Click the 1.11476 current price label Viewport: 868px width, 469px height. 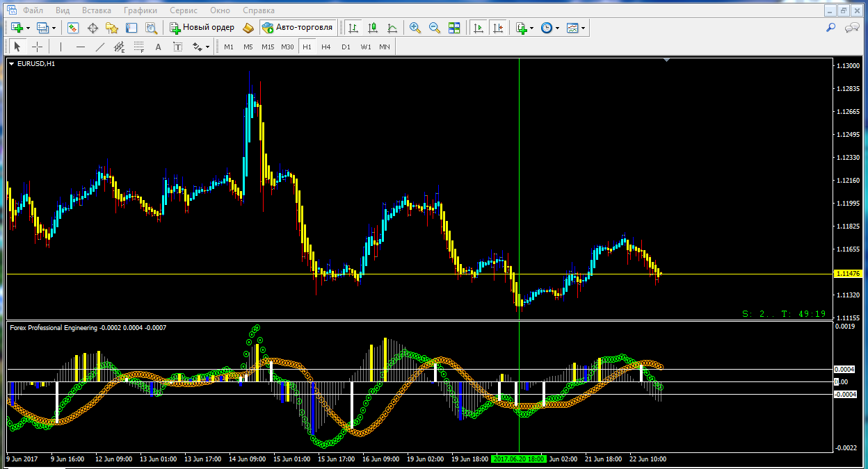click(846, 274)
